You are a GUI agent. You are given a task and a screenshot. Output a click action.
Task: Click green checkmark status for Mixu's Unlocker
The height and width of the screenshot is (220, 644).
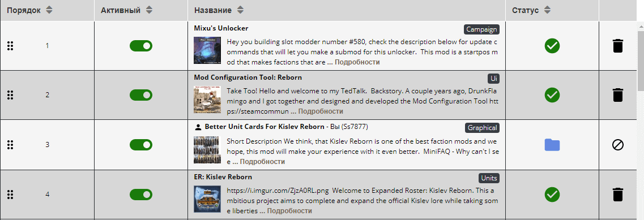pyautogui.click(x=552, y=46)
